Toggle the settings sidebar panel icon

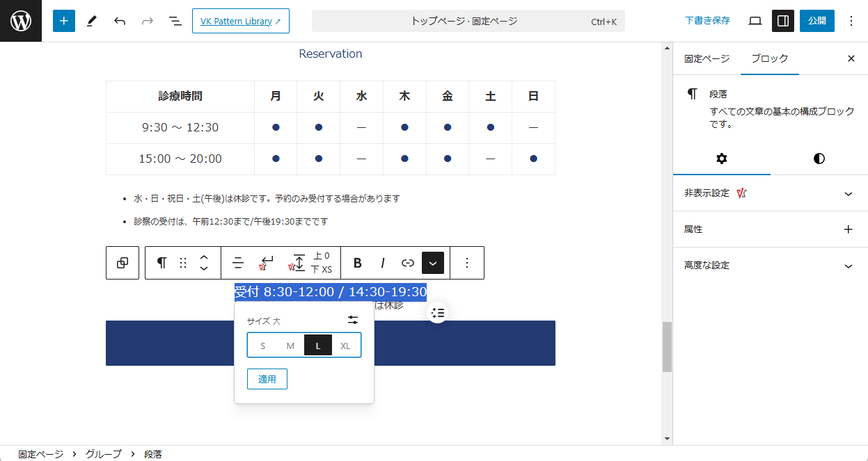[x=783, y=21]
